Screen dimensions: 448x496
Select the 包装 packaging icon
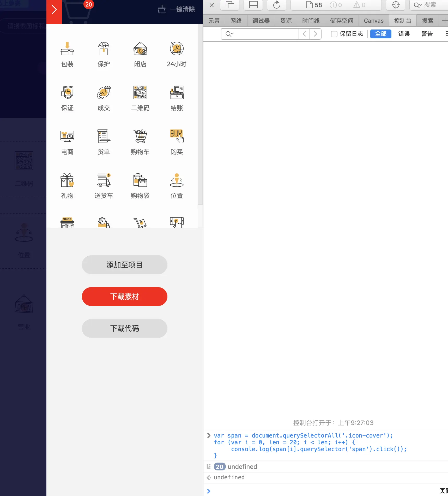coord(67,49)
